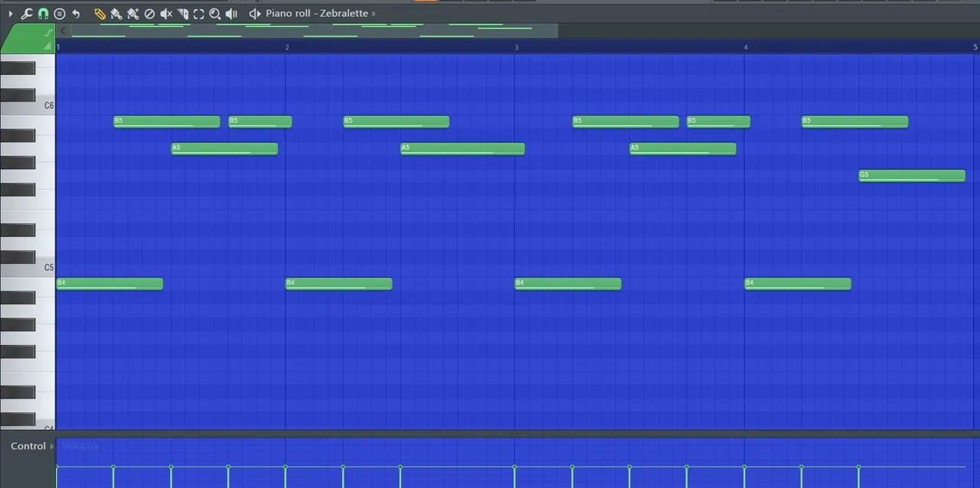
Task: Select the dashed-rectangle Select tool
Action: click(198, 14)
